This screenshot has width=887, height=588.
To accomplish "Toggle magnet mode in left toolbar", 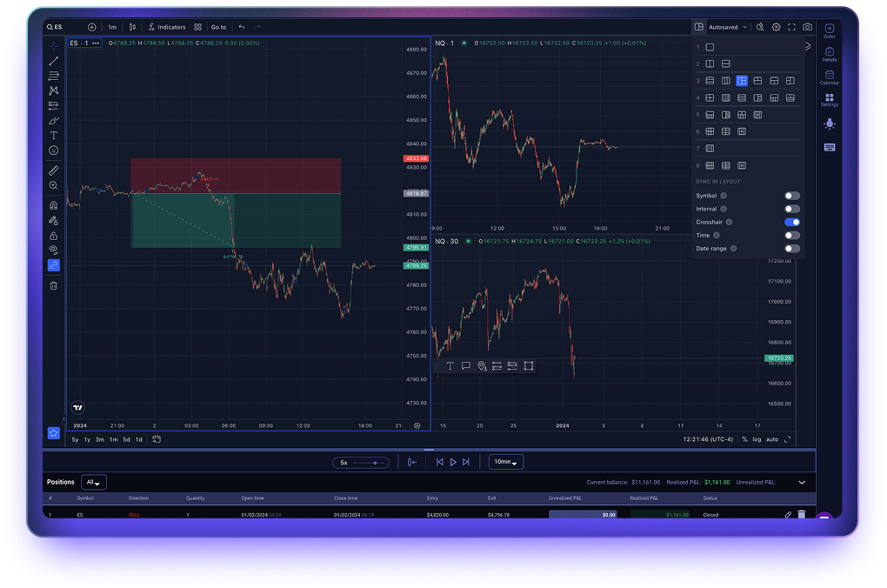I will click(x=54, y=205).
